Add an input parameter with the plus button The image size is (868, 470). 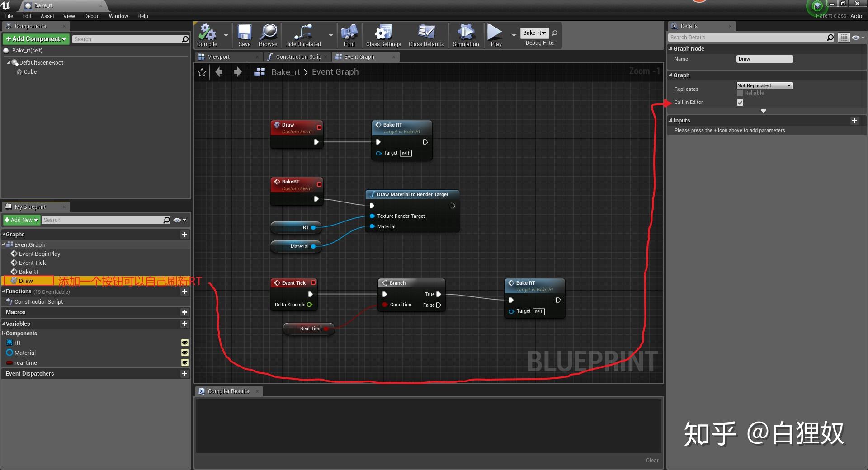(854, 120)
